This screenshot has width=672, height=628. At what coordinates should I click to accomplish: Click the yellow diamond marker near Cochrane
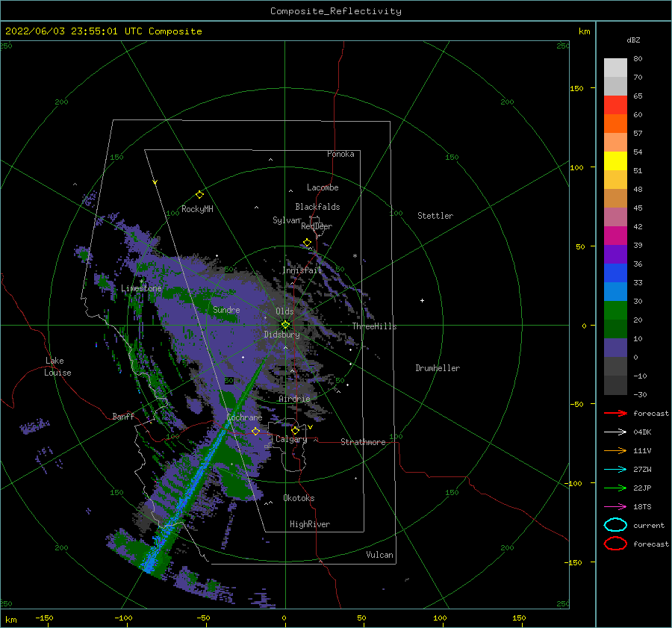(x=255, y=431)
